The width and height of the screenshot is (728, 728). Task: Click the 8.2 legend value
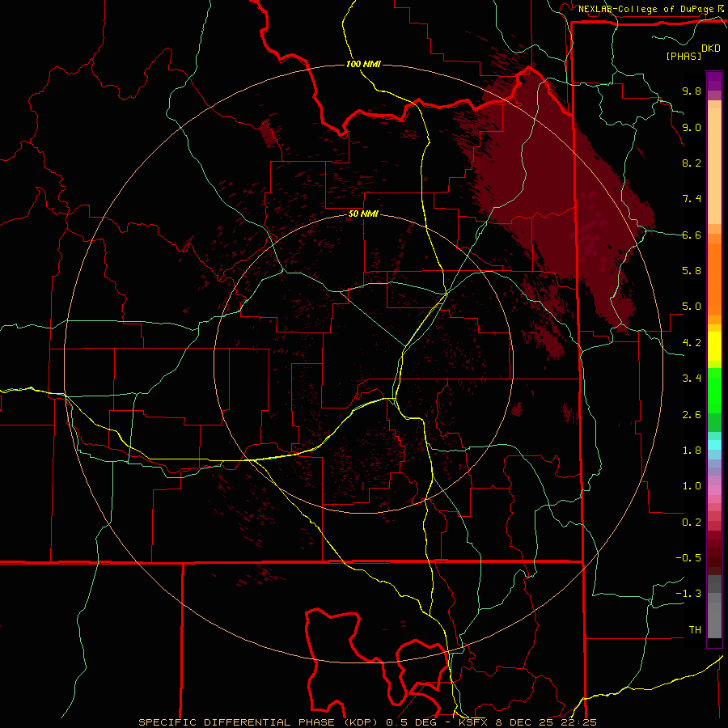click(692, 163)
